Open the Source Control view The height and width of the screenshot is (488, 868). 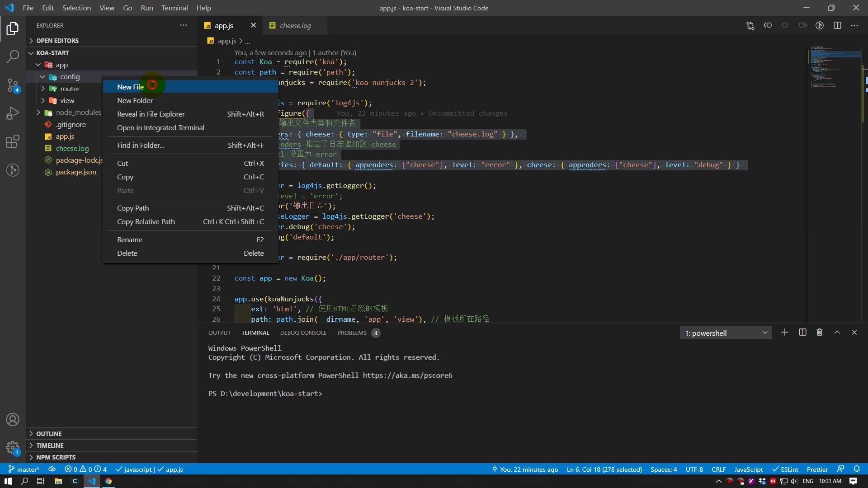coord(13,85)
